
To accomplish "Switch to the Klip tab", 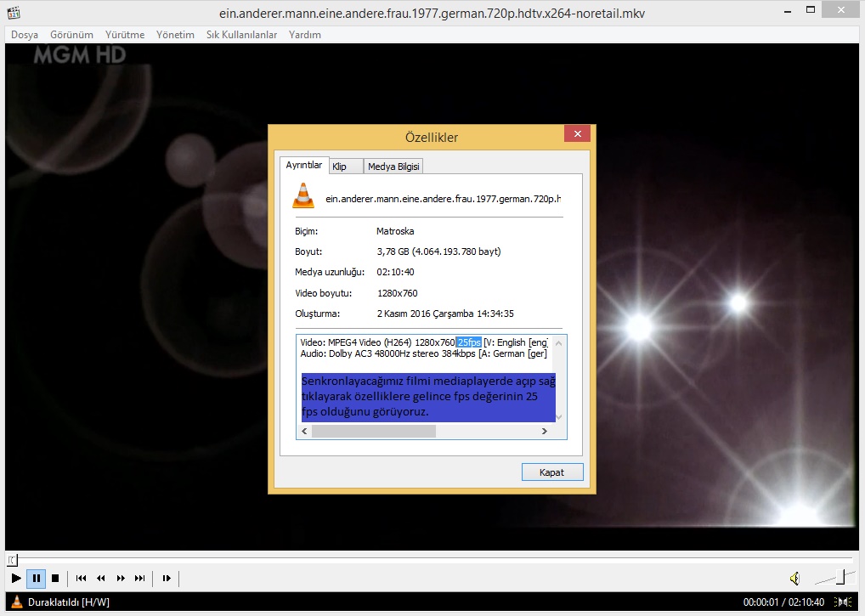I will [346, 167].
